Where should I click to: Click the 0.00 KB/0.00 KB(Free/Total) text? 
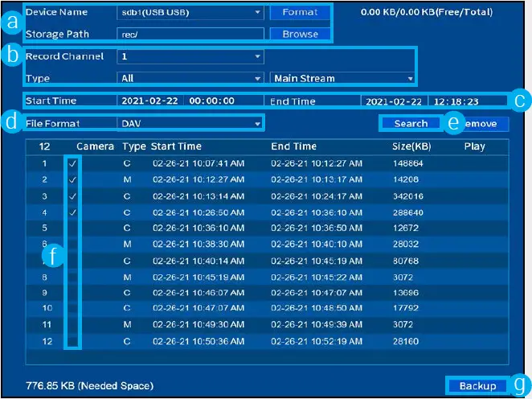427,12
